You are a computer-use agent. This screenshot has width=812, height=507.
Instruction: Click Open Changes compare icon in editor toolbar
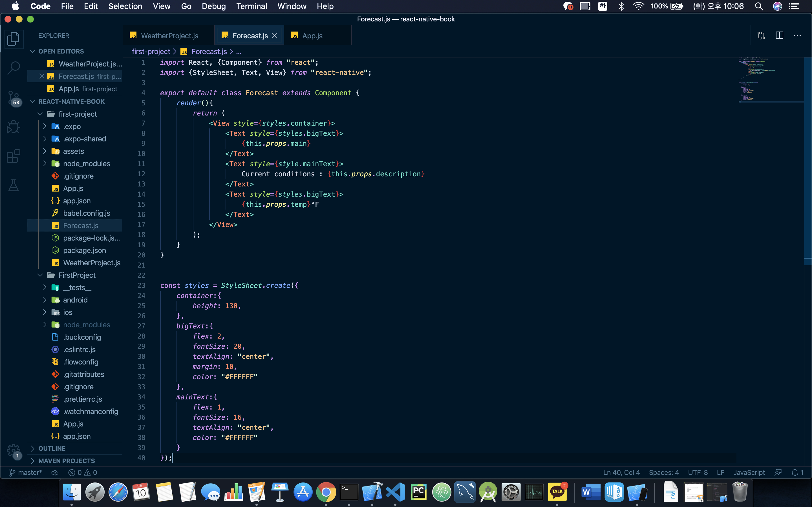pyautogui.click(x=761, y=35)
